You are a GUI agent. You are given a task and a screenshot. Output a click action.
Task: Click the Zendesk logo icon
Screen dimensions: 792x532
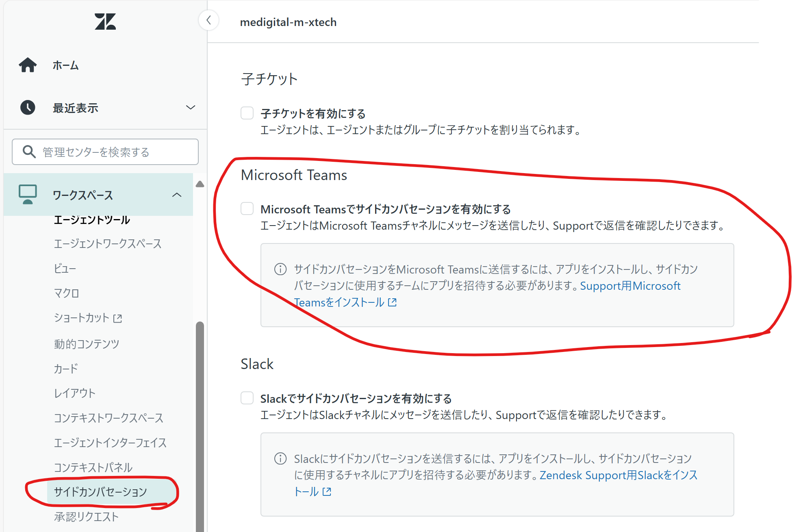(x=105, y=22)
